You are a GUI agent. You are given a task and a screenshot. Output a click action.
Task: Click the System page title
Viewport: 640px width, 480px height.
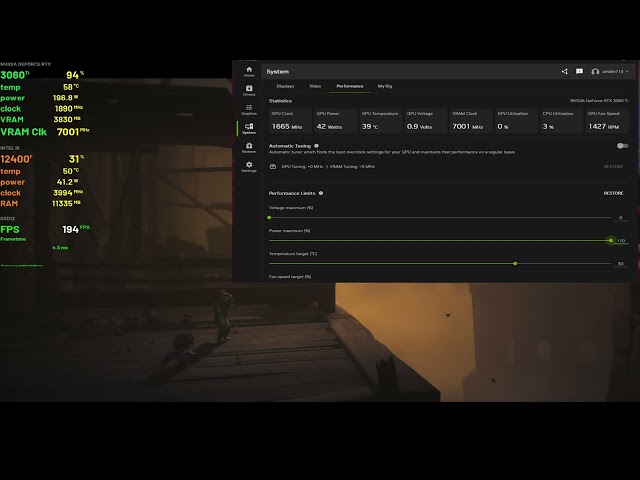tap(278, 71)
